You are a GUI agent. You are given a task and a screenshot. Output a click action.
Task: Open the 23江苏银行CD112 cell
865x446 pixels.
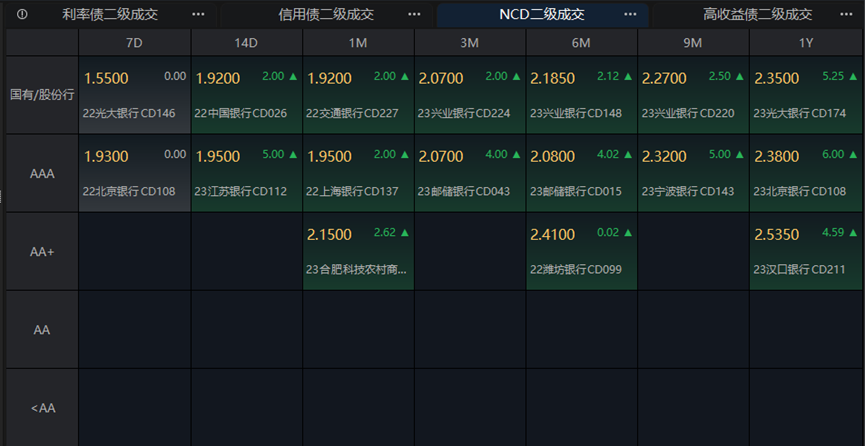click(247, 173)
